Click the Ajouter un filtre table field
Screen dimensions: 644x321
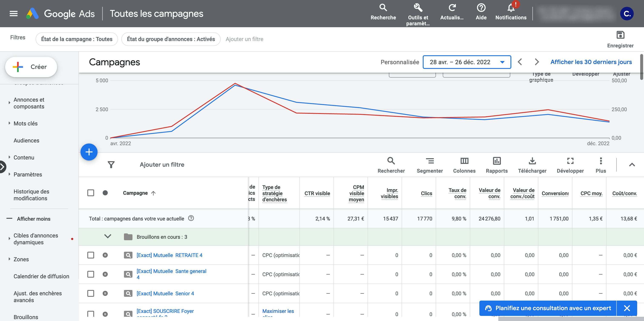[x=162, y=165]
